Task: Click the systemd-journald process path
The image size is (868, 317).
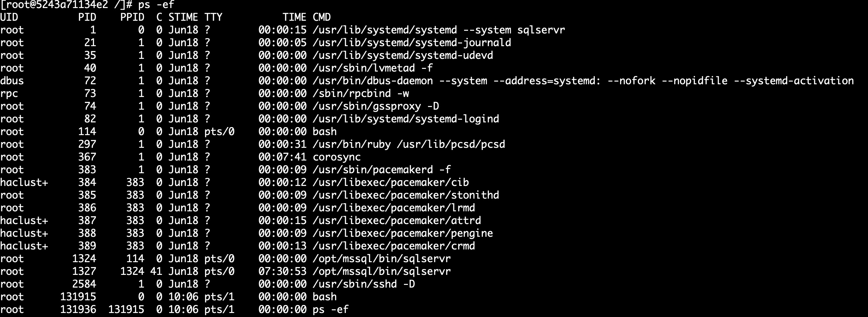Action: point(411,42)
